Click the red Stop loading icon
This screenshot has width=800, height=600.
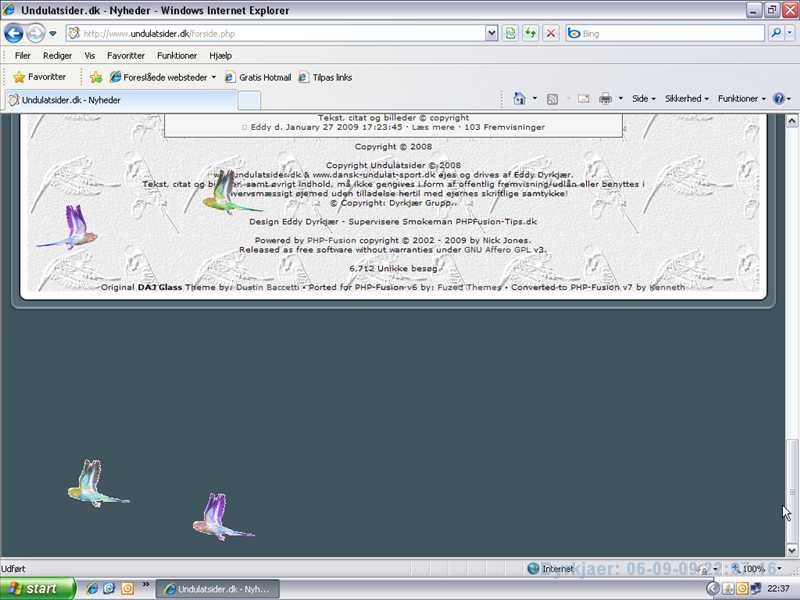550,33
